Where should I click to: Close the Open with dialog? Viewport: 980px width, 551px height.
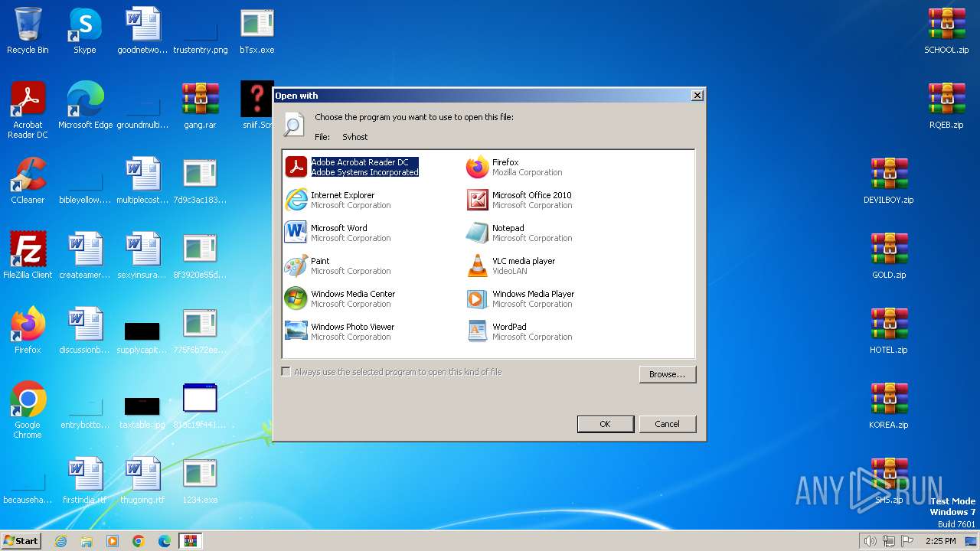pyautogui.click(x=697, y=96)
